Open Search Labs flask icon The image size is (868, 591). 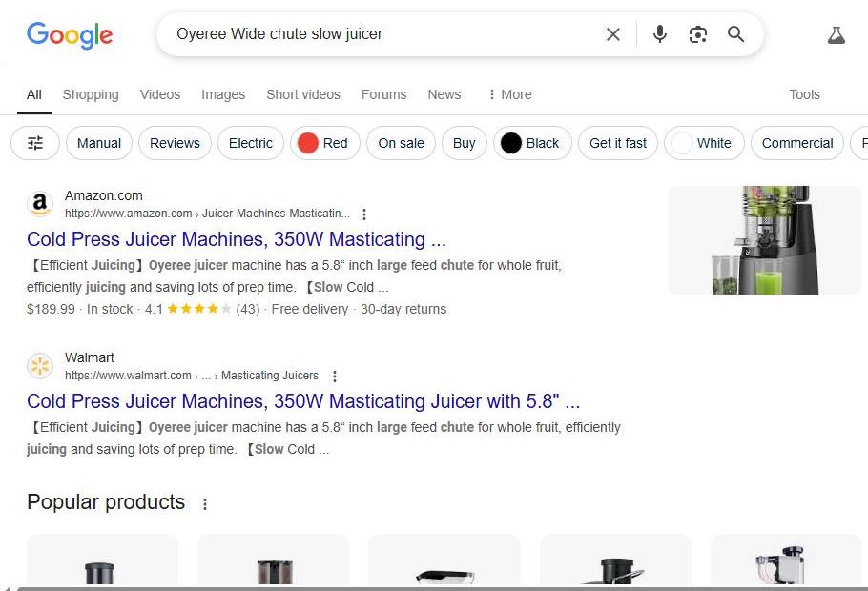tap(836, 35)
